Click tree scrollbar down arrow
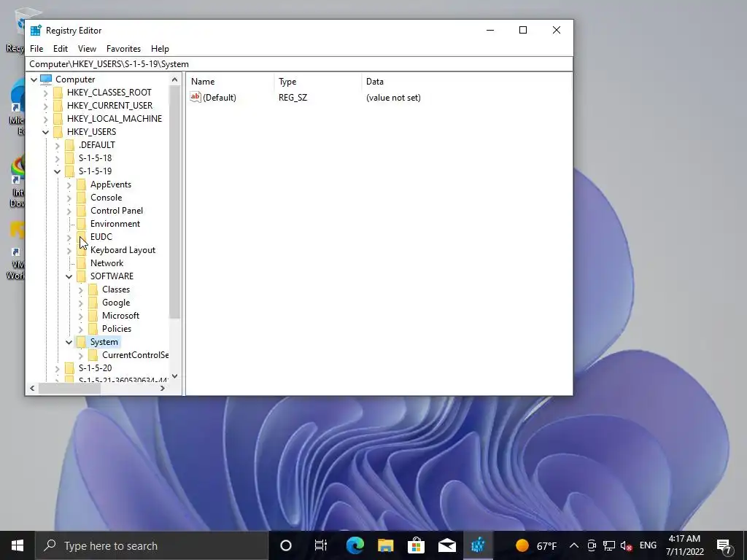747x560 pixels. [x=174, y=376]
